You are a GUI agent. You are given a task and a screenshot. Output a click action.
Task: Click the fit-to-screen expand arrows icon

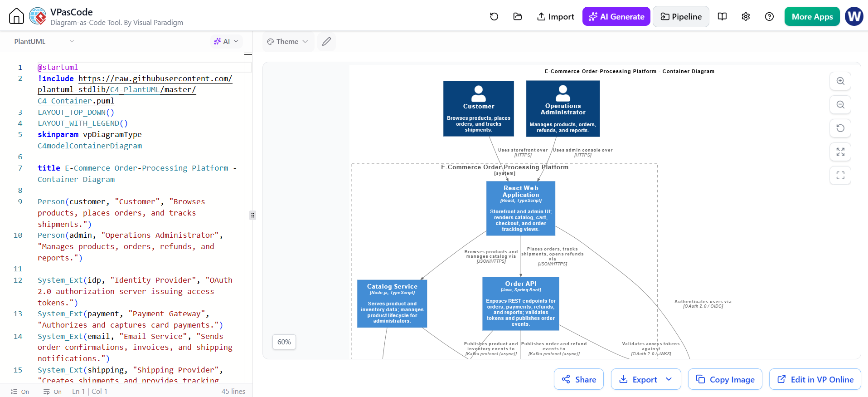840,152
